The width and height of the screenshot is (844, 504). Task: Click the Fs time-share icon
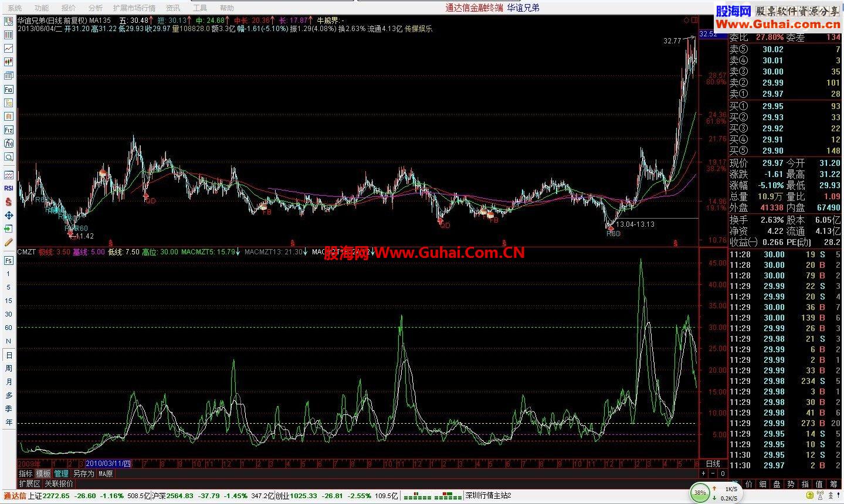[9, 260]
